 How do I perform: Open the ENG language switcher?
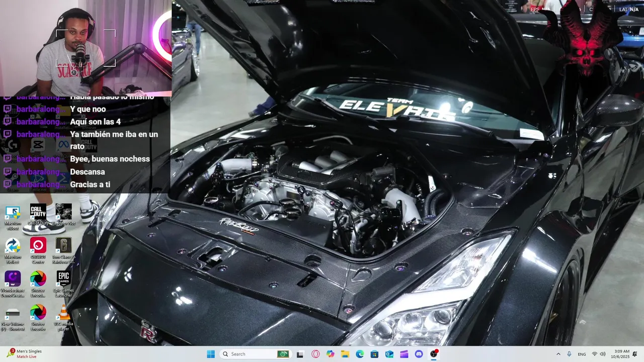tap(582, 354)
